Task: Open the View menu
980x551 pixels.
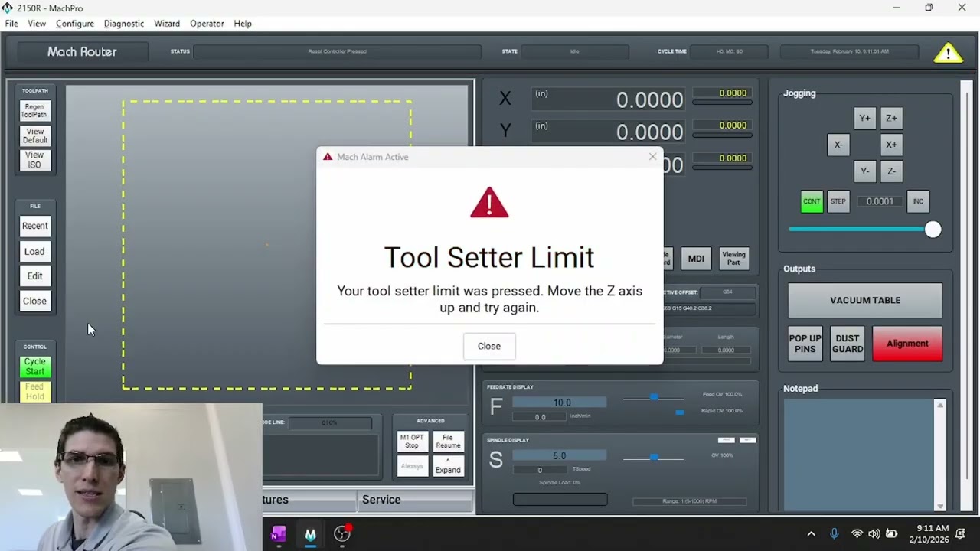Action: pyautogui.click(x=37, y=24)
